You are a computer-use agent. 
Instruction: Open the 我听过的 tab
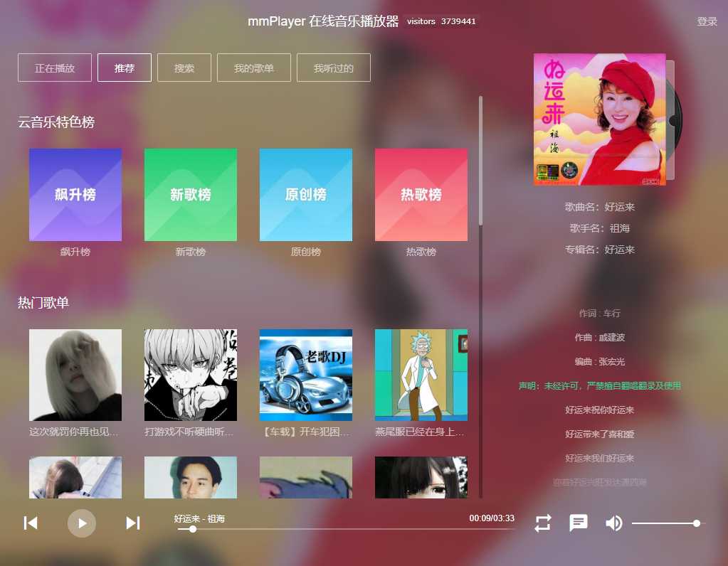(333, 68)
